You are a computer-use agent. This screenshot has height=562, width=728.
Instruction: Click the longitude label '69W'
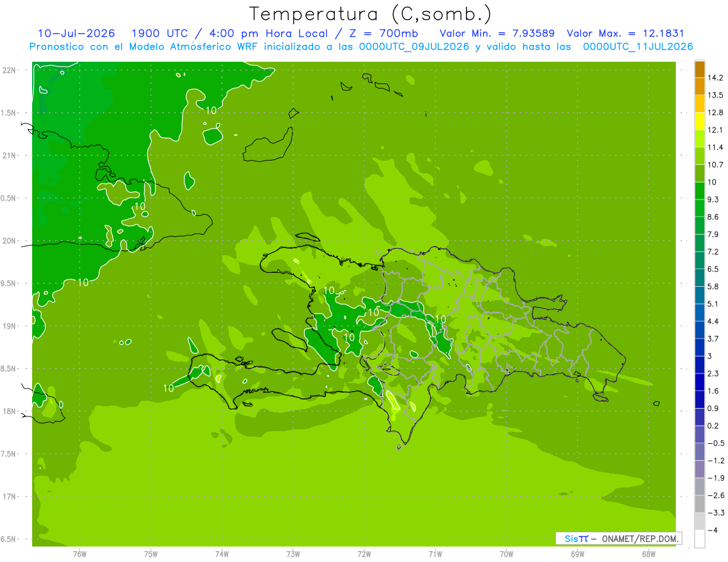[578, 554]
